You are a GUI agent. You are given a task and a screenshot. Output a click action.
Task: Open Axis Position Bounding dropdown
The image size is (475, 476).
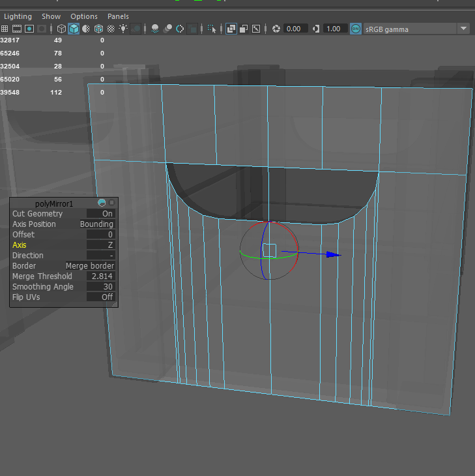96,224
